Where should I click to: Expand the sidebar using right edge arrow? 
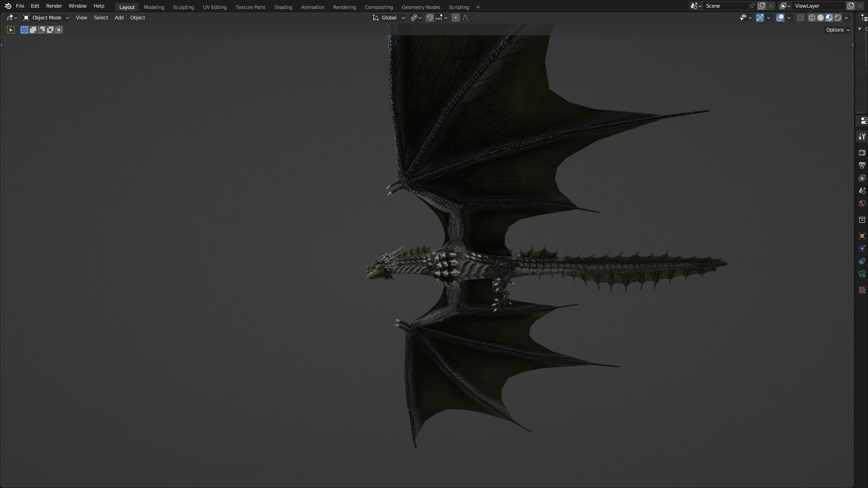point(852,45)
